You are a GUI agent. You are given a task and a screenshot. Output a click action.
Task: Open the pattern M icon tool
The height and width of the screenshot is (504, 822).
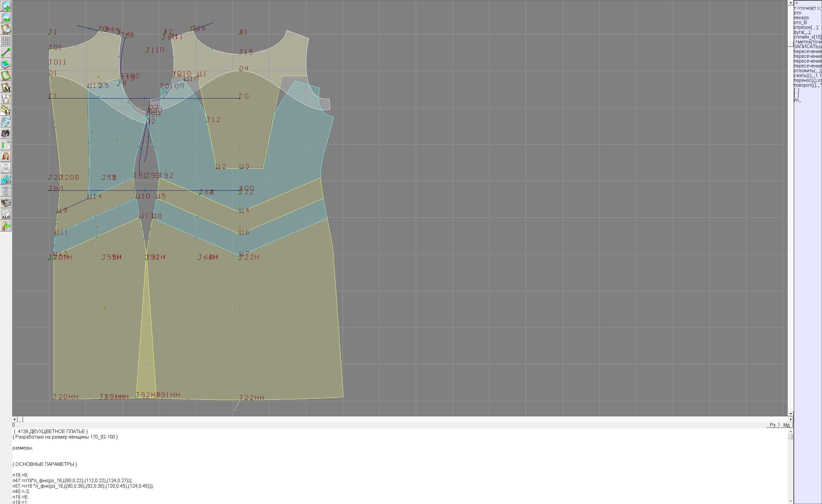(x=6, y=87)
